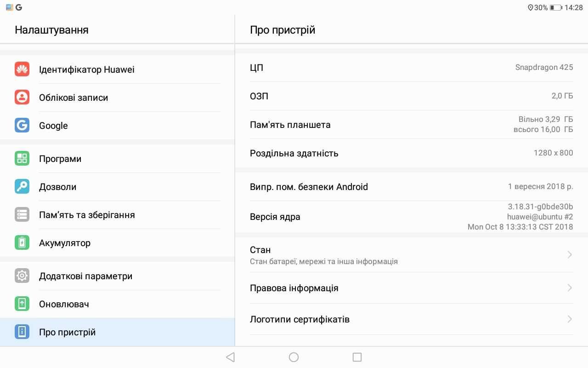The width and height of the screenshot is (588, 368).
Task: Tap the Google G icon
Action: pos(22,126)
